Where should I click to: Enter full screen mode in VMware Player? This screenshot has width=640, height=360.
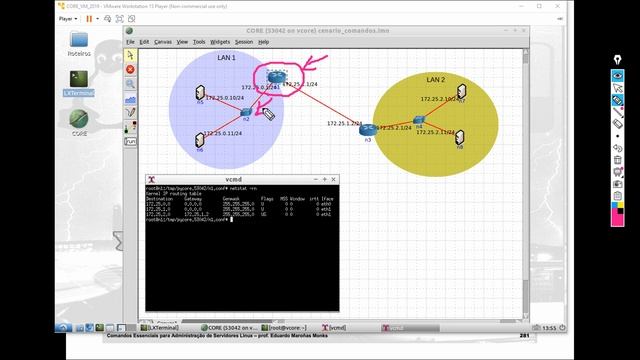(120, 19)
